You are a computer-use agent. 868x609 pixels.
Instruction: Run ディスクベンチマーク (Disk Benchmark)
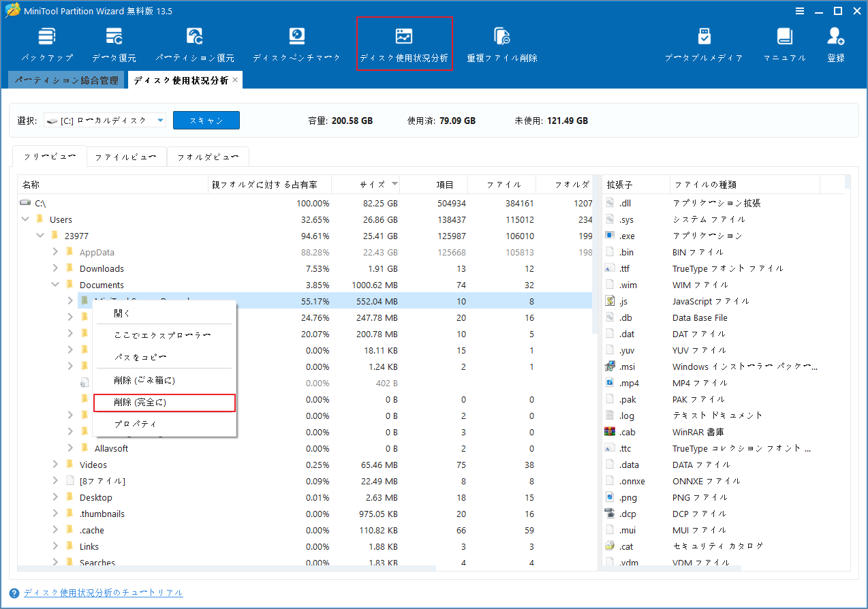coord(296,41)
